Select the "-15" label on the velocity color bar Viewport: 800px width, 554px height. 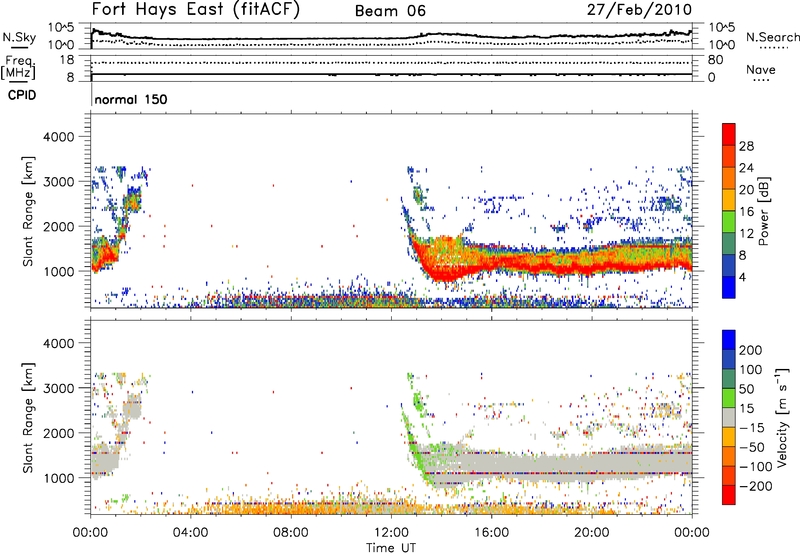[x=752, y=428]
